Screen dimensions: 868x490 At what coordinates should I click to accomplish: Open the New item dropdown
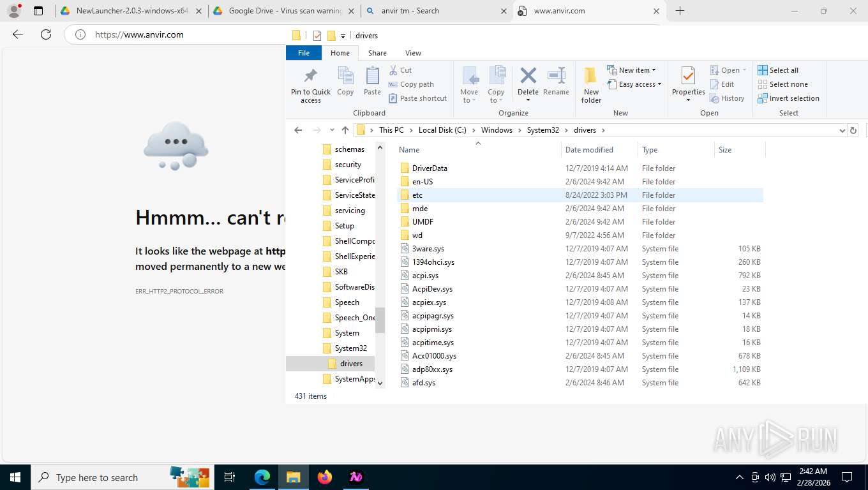click(x=631, y=70)
